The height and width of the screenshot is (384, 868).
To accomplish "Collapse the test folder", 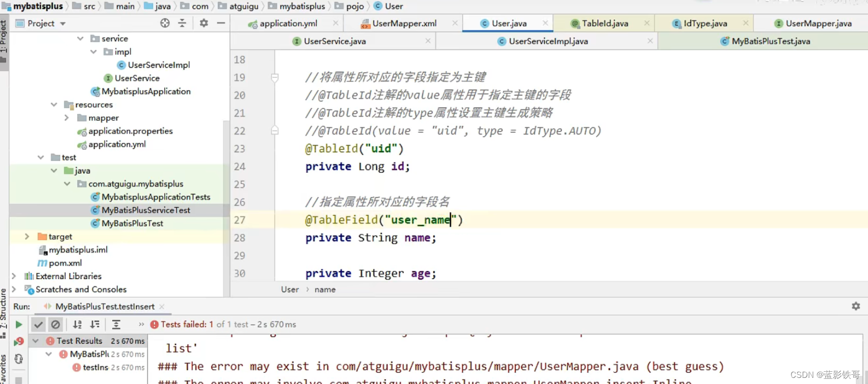I will [40, 158].
